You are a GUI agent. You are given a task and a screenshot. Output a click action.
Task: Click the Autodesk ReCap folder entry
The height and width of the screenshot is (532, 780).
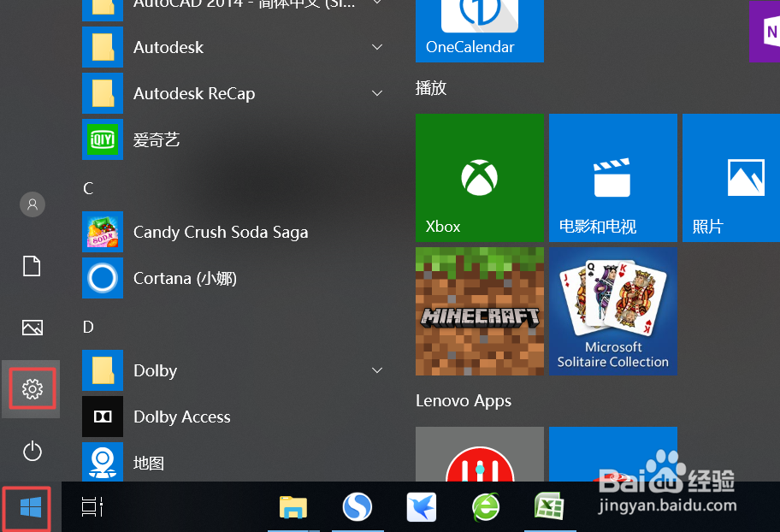pos(233,93)
